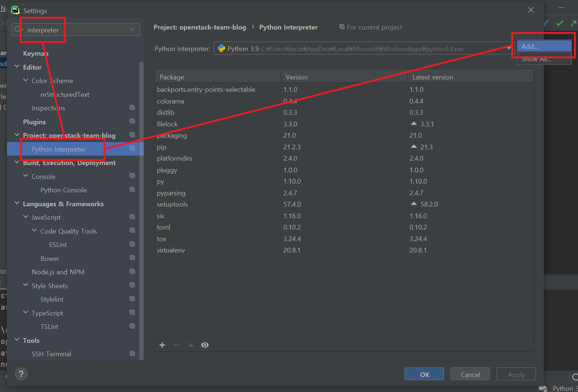Click the settings tree vertical scrollbar
This screenshot has height=392, width=578.
(141, 211)
